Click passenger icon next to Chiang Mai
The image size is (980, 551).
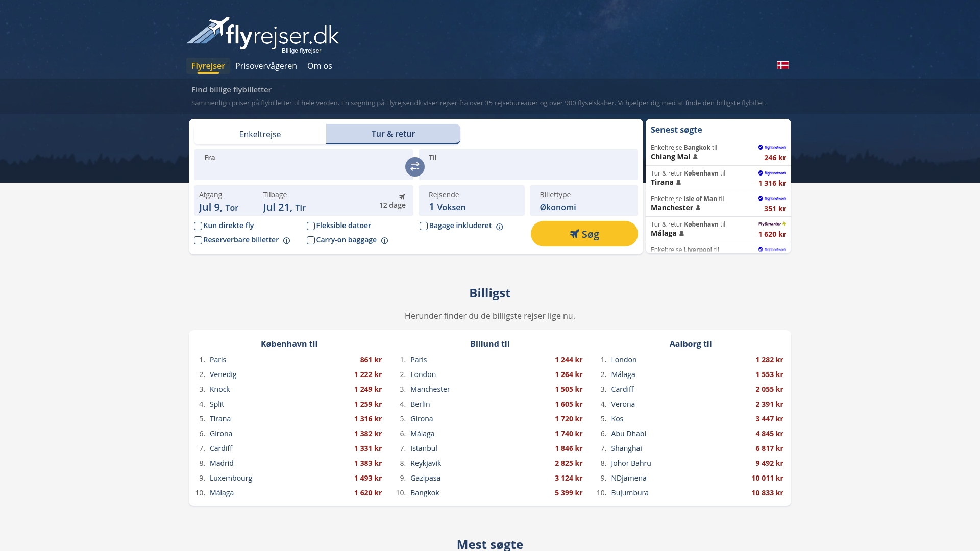695,157
